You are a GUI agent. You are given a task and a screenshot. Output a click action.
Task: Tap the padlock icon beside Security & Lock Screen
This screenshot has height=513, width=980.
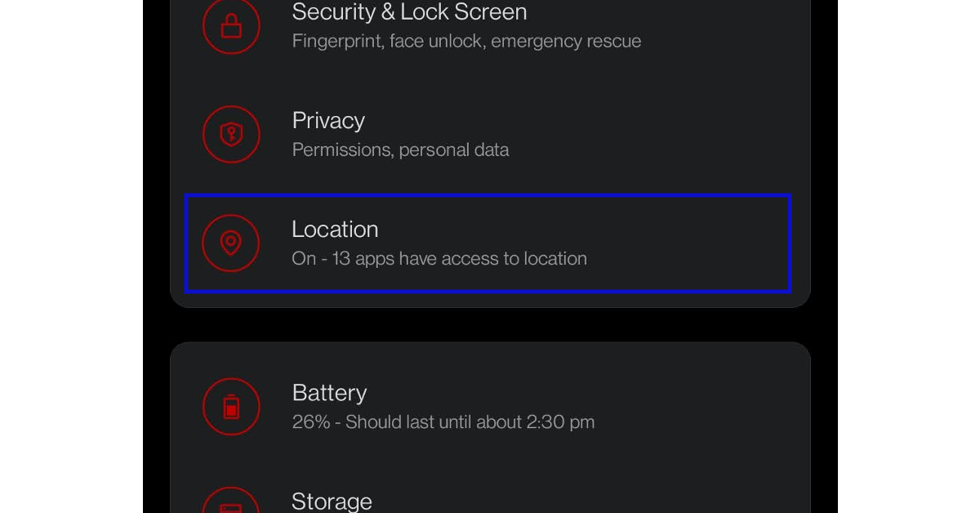pyautogui.click(x=231, y=25)
